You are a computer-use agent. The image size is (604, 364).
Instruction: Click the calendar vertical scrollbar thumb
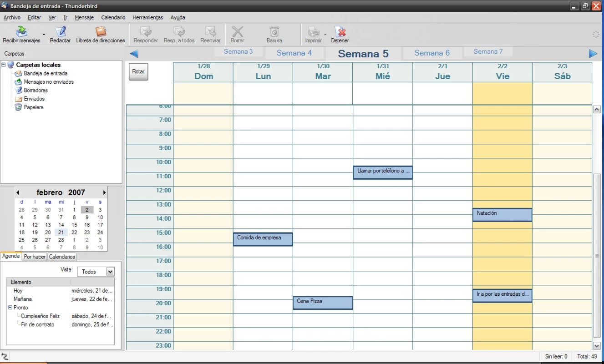point(597,256)
